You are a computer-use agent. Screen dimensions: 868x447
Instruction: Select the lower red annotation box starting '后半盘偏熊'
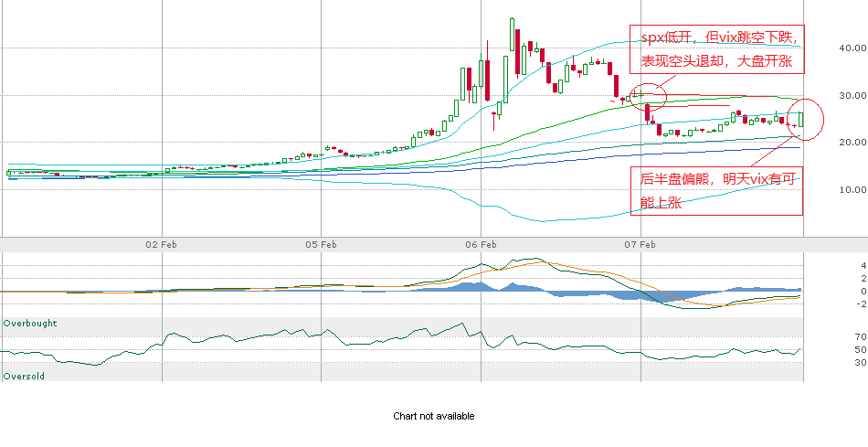(x=715, y=190)
